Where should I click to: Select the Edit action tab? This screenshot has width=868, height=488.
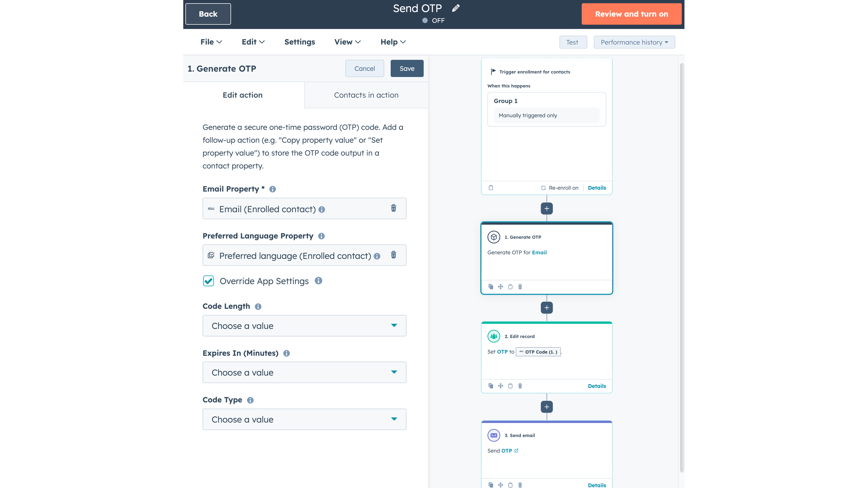click(x=243, y=95)
